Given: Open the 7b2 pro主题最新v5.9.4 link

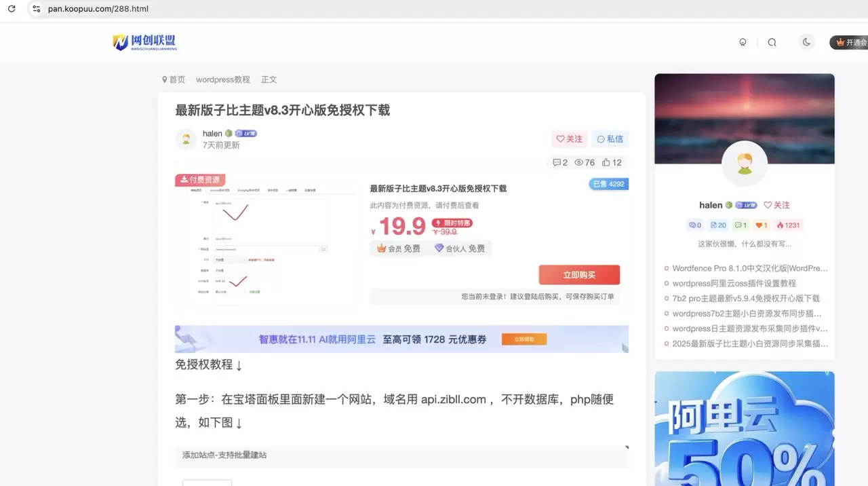Looking at the screenshot, I should (746, 299).
